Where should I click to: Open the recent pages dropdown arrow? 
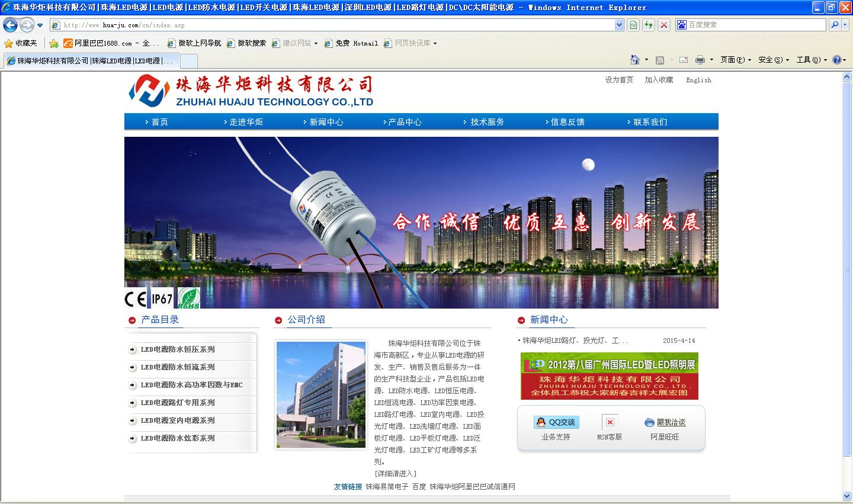click(40, 25)
